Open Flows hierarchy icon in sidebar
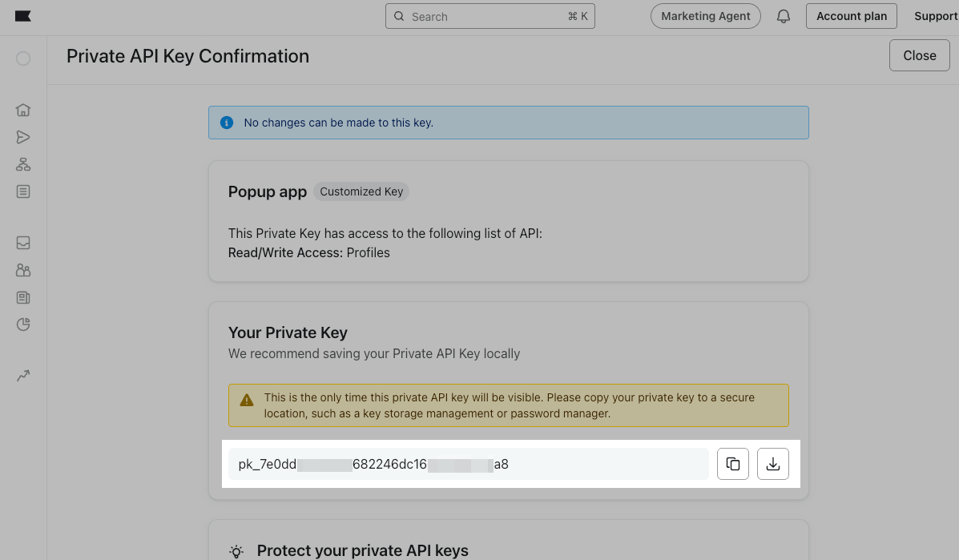959x560 pixels. click(23, 164)
